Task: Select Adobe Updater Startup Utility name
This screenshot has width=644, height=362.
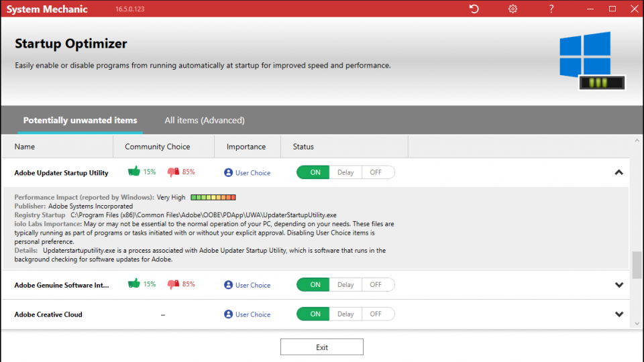Action: (61, 173)
